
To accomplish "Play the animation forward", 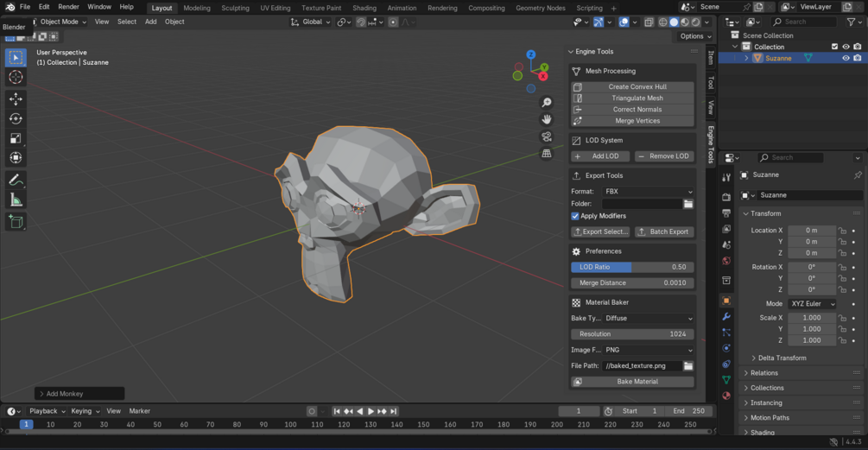I will (371, 411).
